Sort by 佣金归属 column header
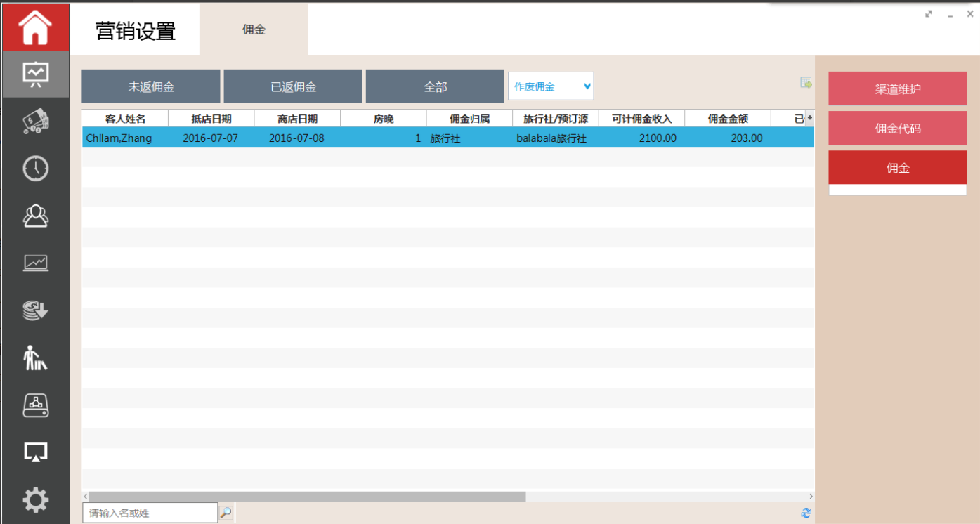The height and width of the screenshot is (524, 980). [x=469, y=119]
